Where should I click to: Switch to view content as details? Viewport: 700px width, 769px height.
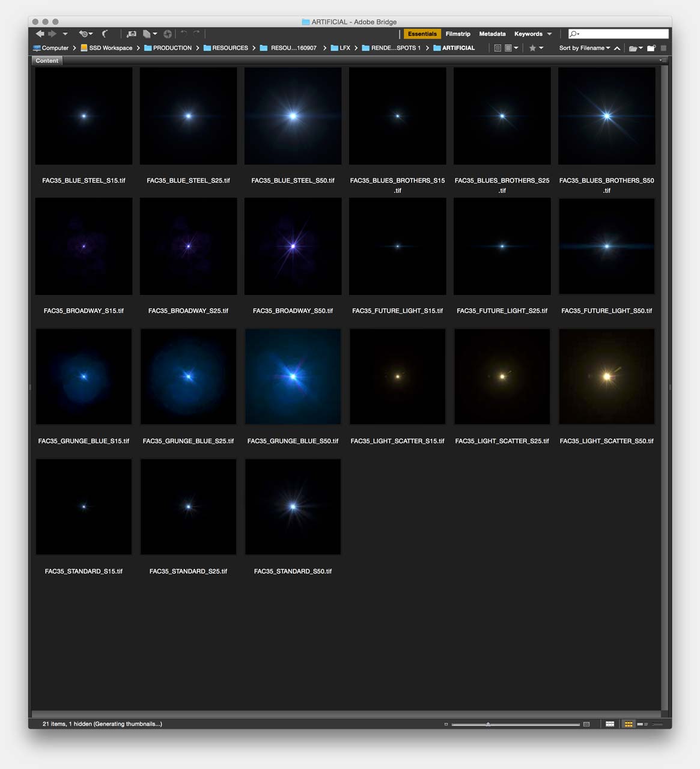[642, 724]
